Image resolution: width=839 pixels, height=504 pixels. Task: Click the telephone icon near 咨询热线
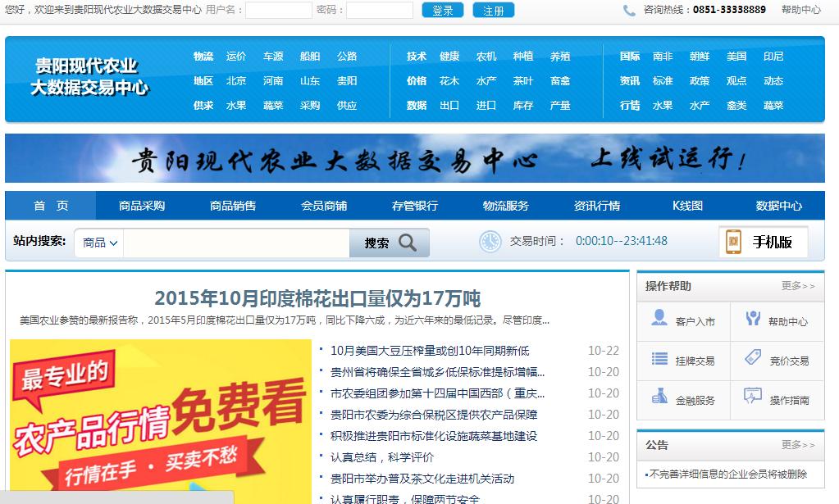628,11
